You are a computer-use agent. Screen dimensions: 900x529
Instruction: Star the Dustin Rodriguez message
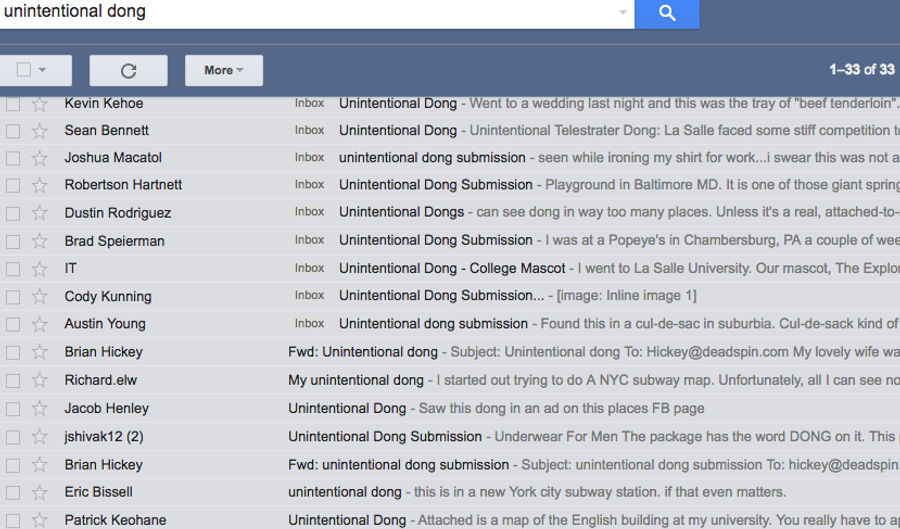point(39,213)
